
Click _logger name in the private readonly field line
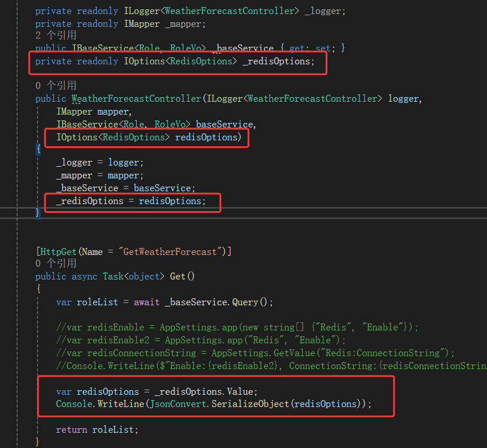[323, 11]
